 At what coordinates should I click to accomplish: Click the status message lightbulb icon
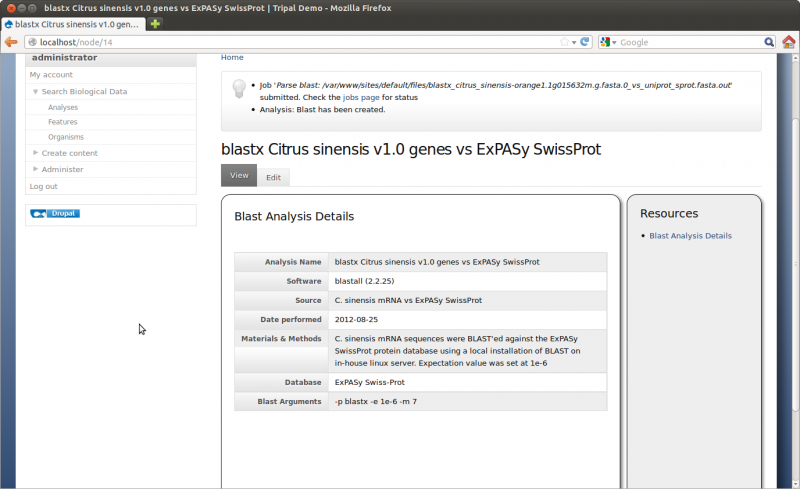click(239, 88)
